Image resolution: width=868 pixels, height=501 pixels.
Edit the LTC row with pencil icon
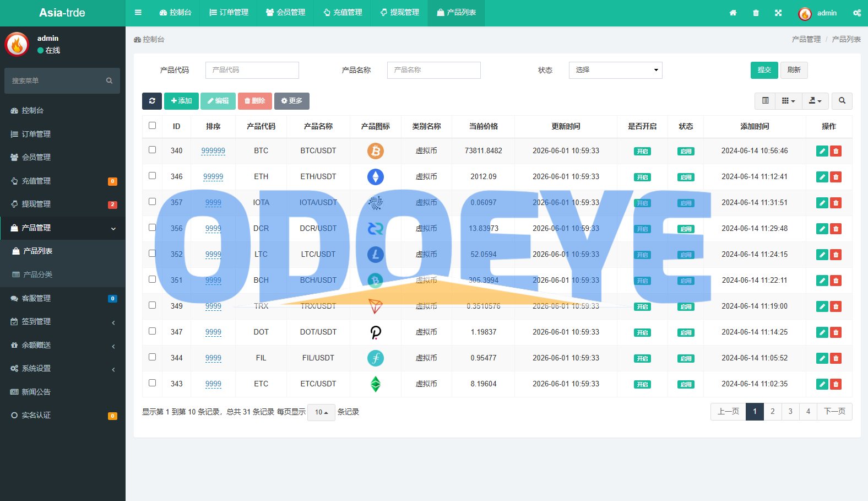pos(822,255)
